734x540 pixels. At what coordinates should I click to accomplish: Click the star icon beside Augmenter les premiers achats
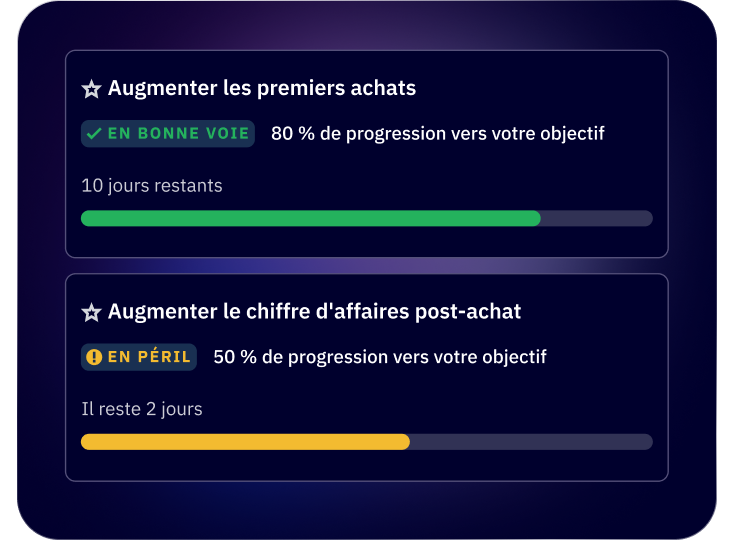pyautogui.click(x=91, y=89)
